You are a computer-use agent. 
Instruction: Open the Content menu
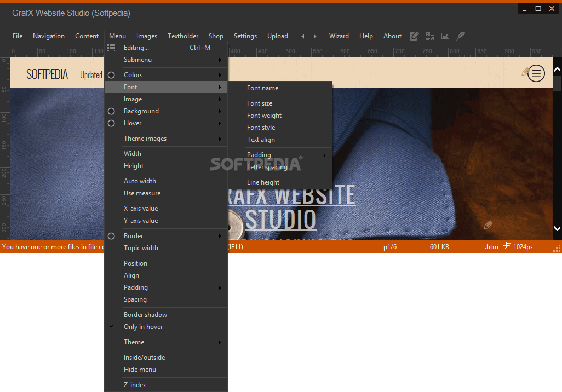[x=87, y=36]
